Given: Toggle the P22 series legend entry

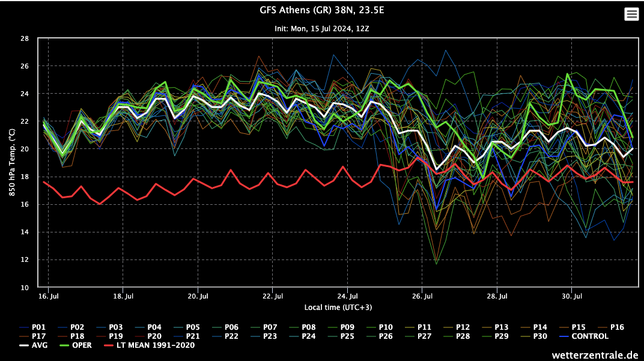Looking at the screenshot, I should [x=232, y=336].
